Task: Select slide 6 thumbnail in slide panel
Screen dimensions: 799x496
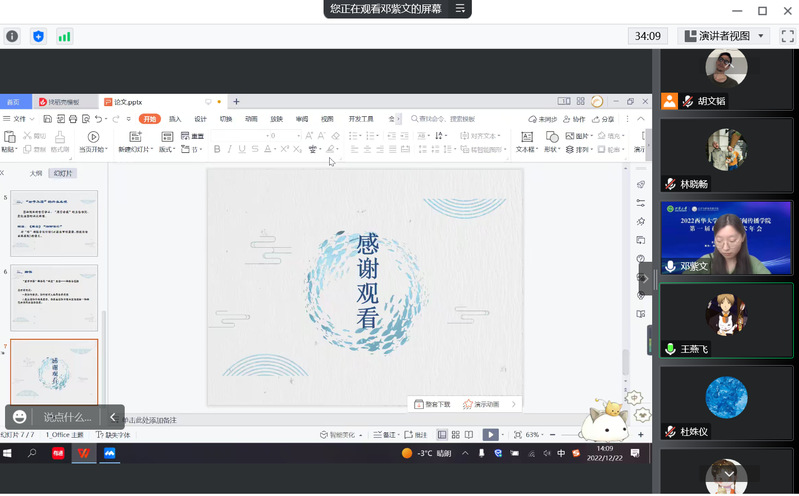Action: tap(54, 298)
